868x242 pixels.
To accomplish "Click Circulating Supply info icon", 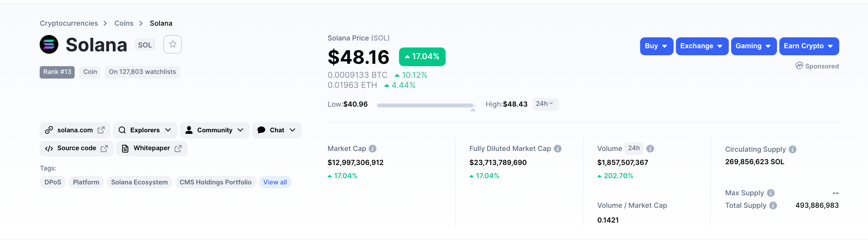I will (x=793, y=149).
